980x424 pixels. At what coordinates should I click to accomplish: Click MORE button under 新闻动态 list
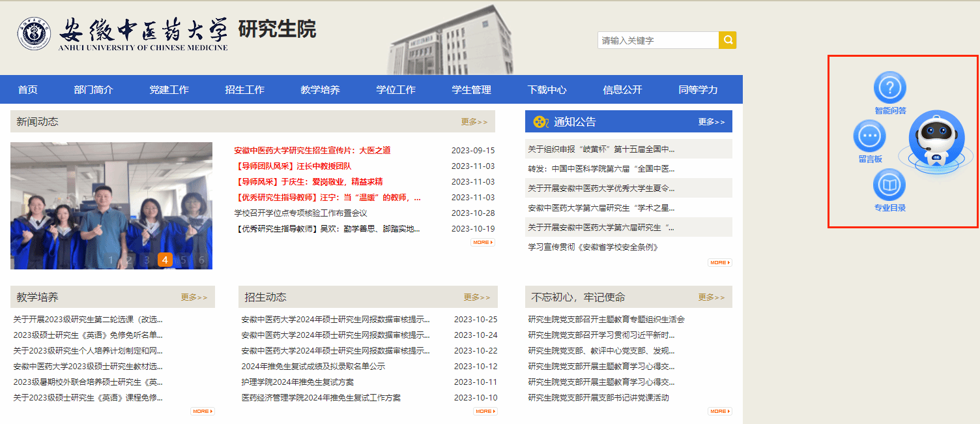482,242
